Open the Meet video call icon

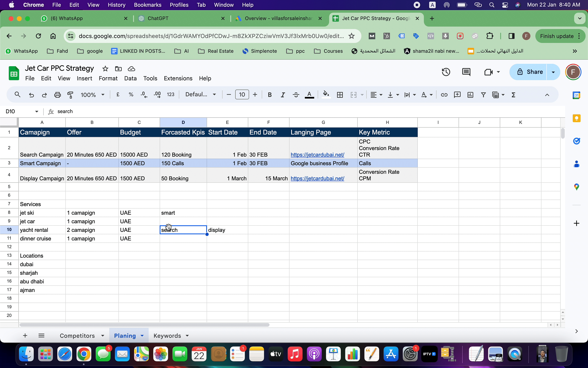tap(489, 72)
